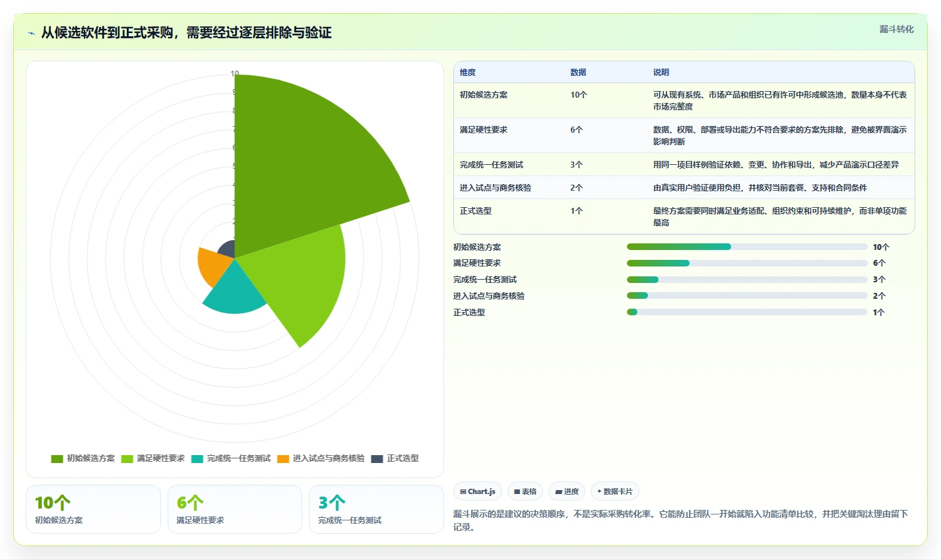Click the dark green 初始候选方案 legend swatch
This screenshot has width=941, height=560.
click(x=57, y=458)
